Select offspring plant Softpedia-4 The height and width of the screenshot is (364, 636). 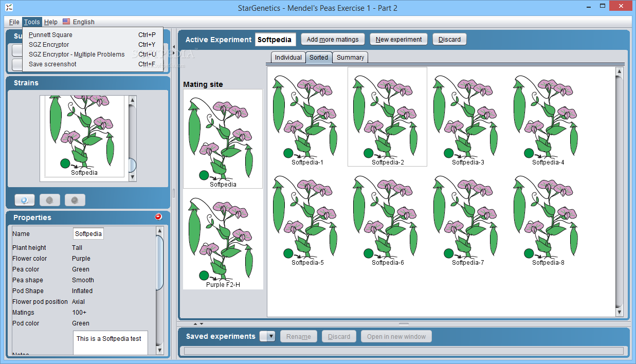[548, 118]
